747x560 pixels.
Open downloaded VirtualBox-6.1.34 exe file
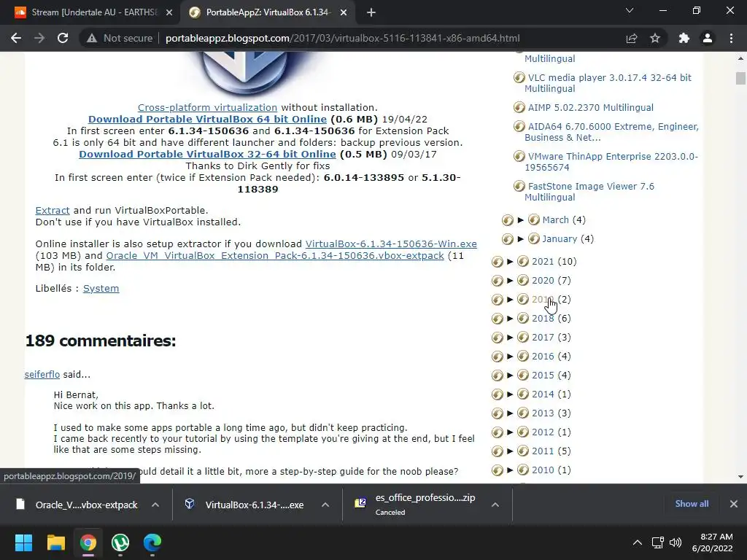click(246, 505)
